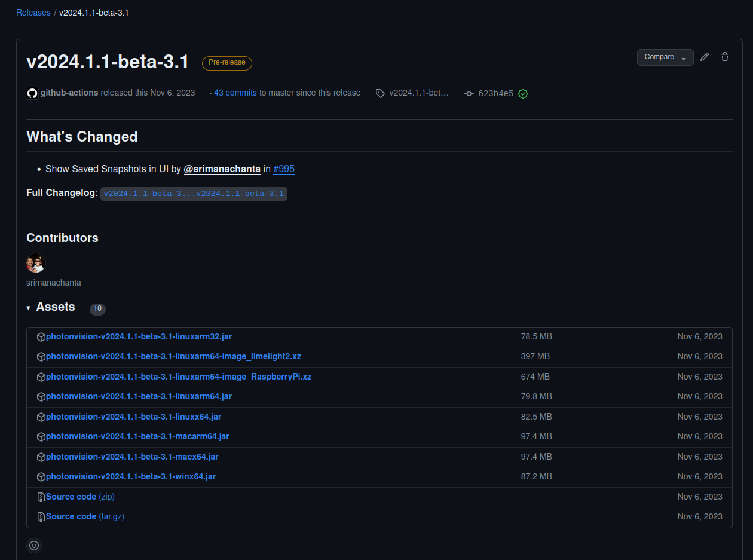Click the 82.5 MB size text
This screenshot has height=560, width=753.
537,417
